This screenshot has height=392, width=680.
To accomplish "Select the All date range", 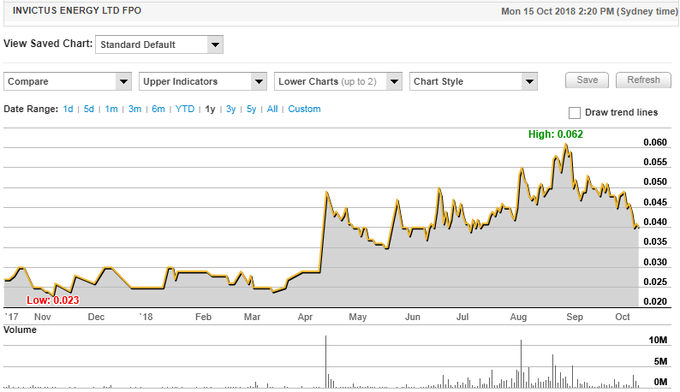I will pyautogui.click(x=272, y=109).
